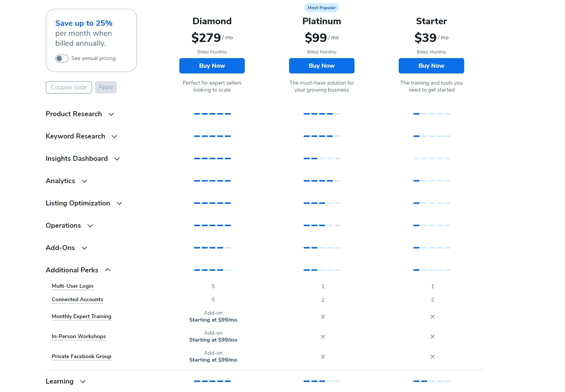565x392 pixels.
Task: Click the Starter plan heading
Action: pyautogui.click(x=431, y=21)
